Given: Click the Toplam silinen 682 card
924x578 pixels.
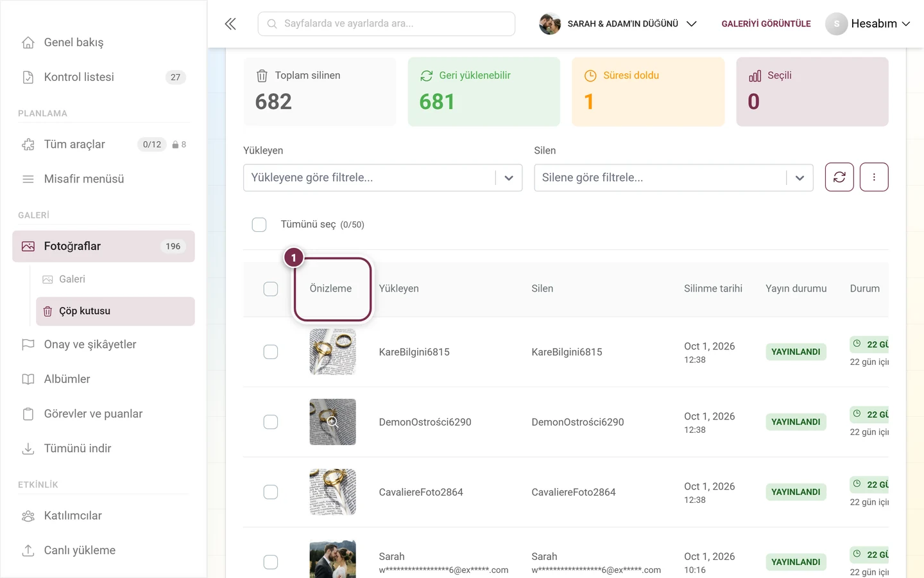Looking at the screenshot, I should [320, 92].
